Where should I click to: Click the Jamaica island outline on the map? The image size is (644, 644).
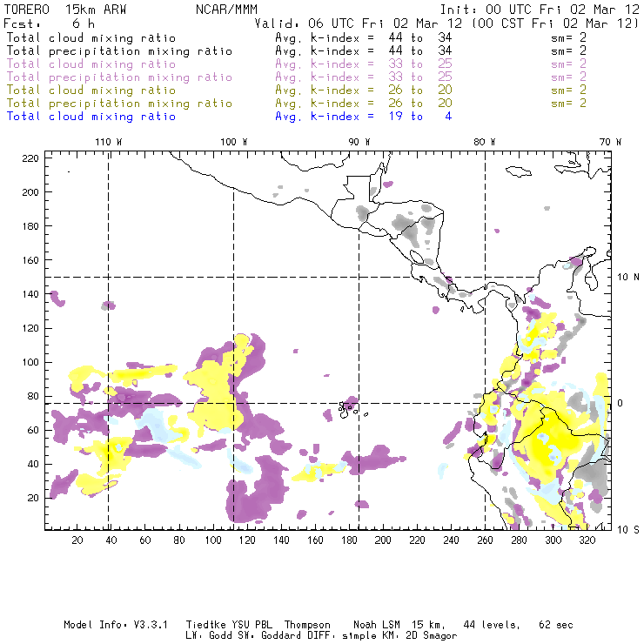pyautogui.click(x=519, y=171)
